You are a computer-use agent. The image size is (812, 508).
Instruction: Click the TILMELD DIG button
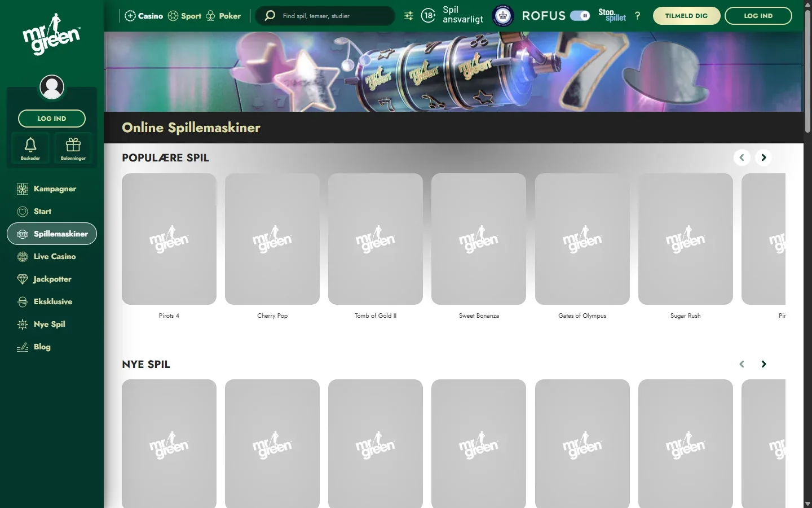[x=686, y=16]
